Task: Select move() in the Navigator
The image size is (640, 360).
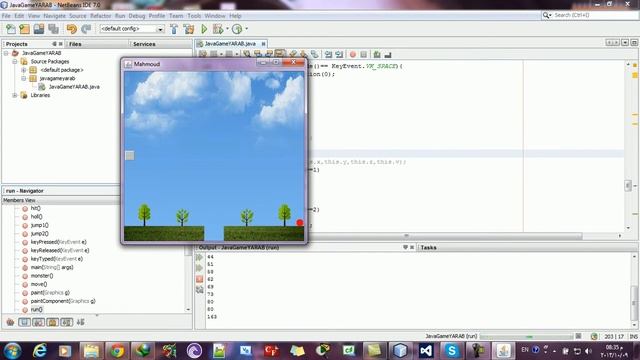Action: [x=39, y=284]
